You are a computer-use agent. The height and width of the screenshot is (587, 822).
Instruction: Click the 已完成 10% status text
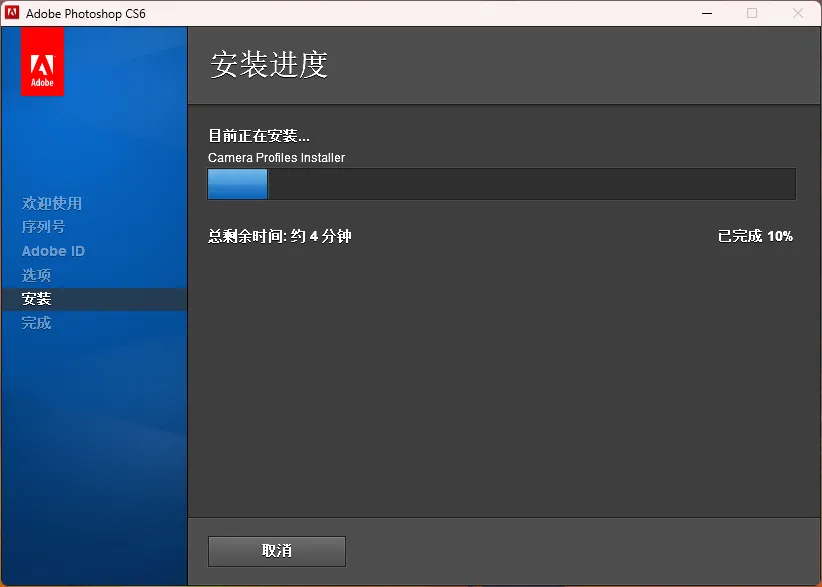pos(755,236)
